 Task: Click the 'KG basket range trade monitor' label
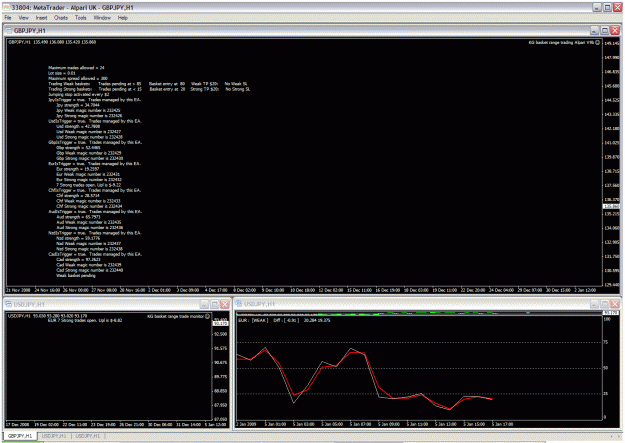coord(175,316)
